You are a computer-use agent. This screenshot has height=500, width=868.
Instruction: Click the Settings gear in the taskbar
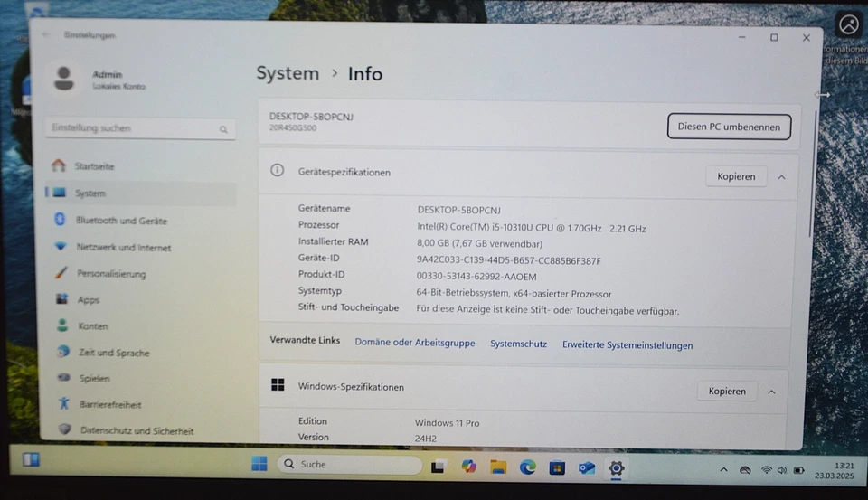pyautogui.click(x=616, y=468)
